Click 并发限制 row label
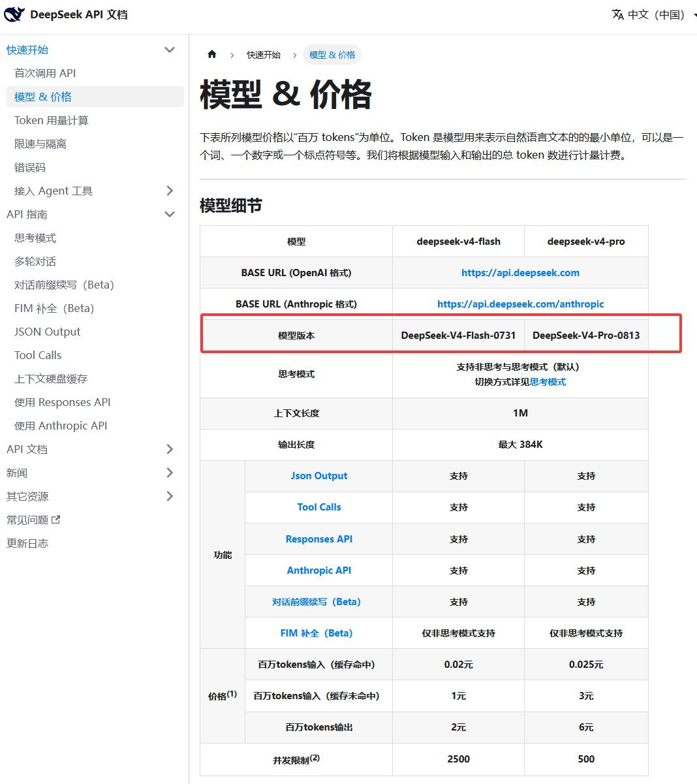Viewport: 697px width, 784px height. tap(296, 759)
